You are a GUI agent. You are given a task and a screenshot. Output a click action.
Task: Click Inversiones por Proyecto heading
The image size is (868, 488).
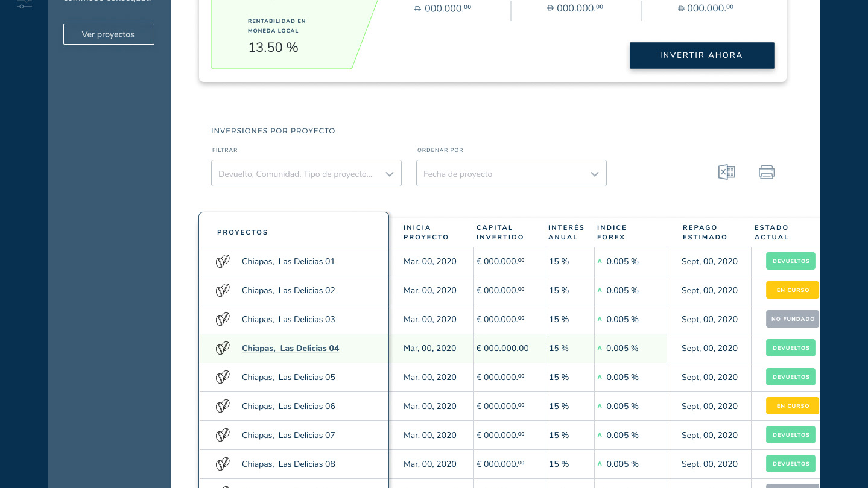coord(273,131)
